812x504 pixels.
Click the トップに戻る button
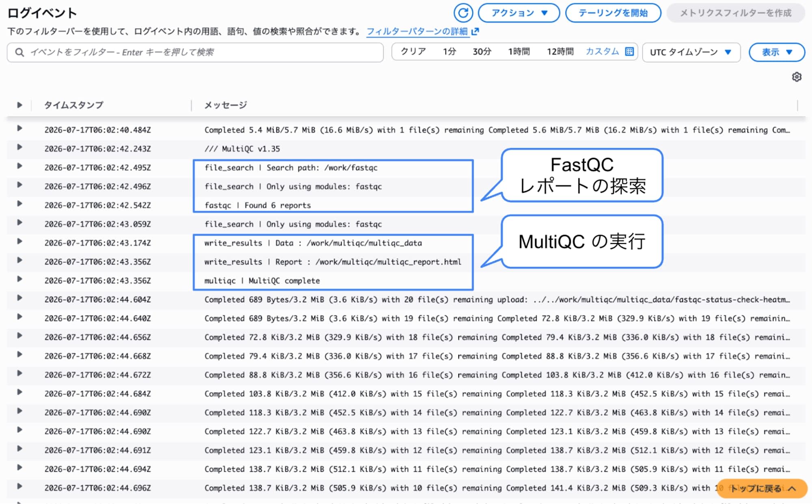762,489
